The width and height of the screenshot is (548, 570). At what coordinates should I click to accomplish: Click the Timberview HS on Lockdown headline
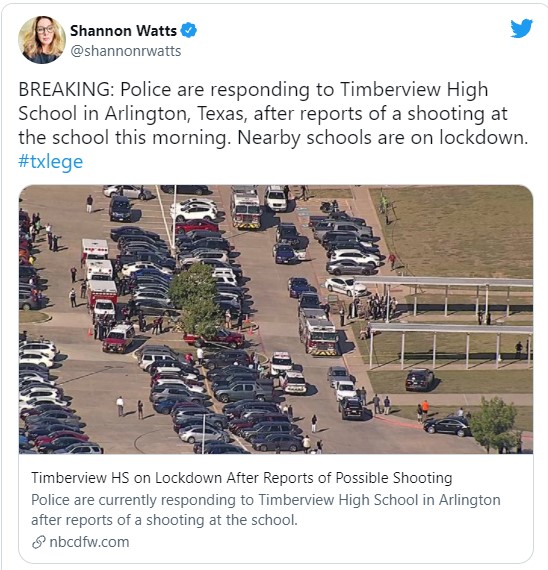241,478
